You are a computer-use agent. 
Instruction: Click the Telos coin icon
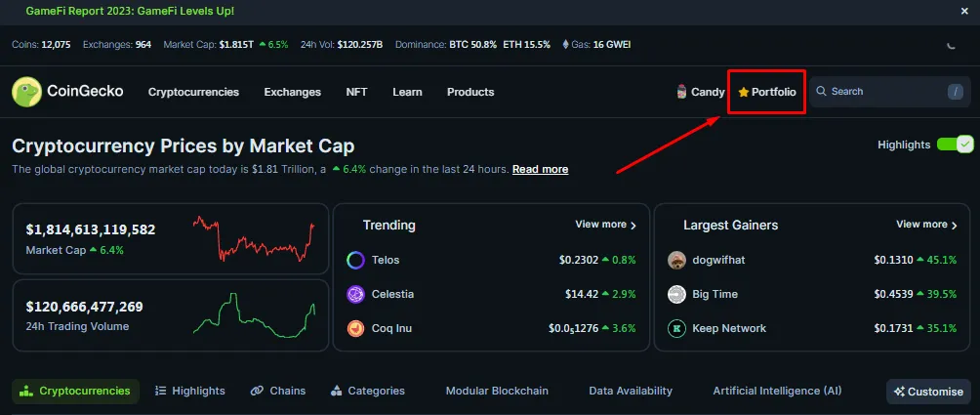point(355,260)
